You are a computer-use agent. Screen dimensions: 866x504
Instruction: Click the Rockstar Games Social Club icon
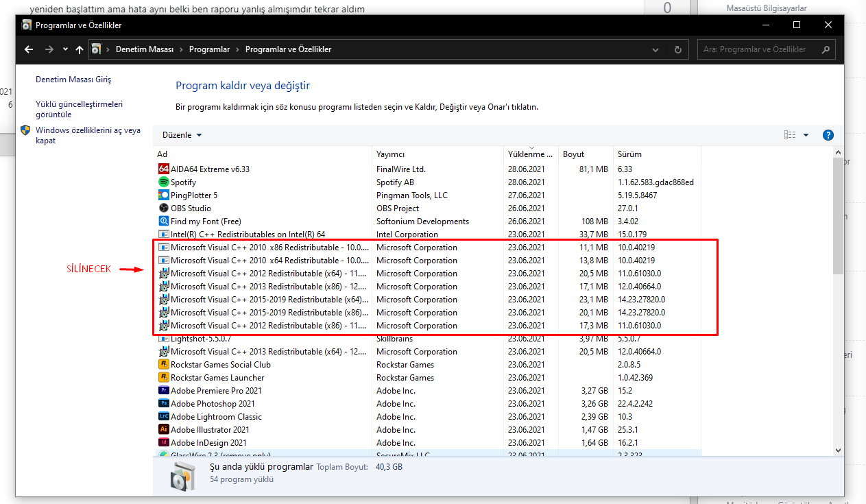[x=164, y=364]
